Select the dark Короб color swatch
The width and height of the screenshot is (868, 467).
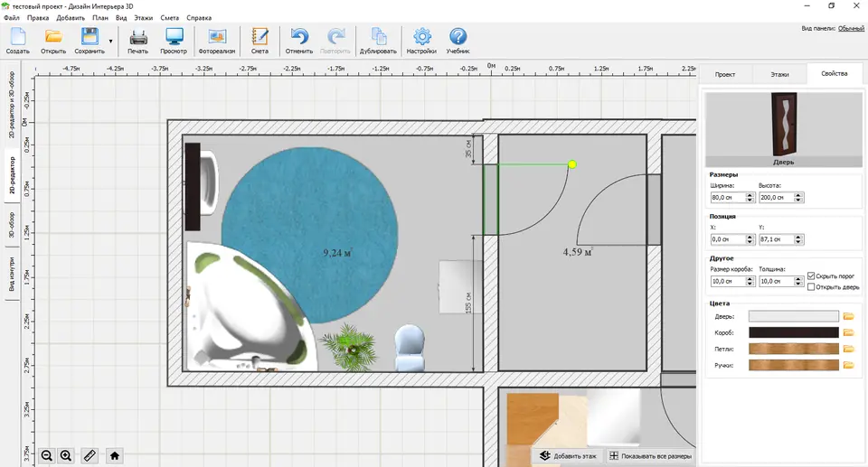pos(793,332)
